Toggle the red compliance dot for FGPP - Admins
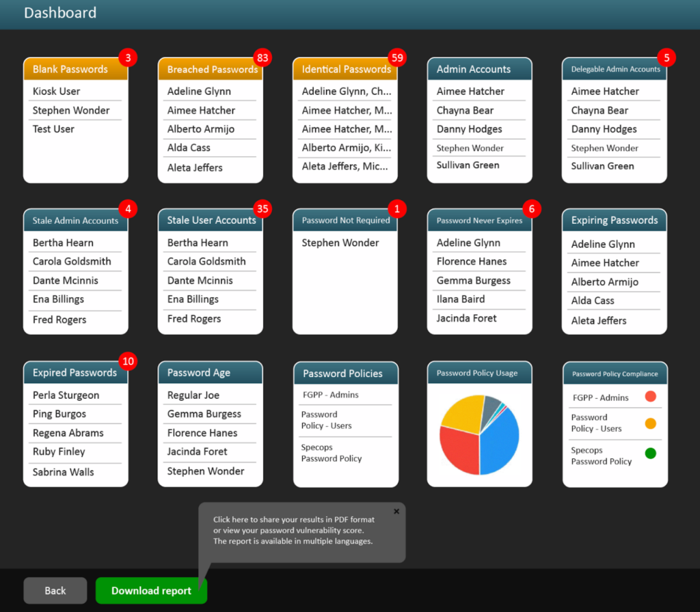This screenshot has width=700, height=612. pos(650,396)
